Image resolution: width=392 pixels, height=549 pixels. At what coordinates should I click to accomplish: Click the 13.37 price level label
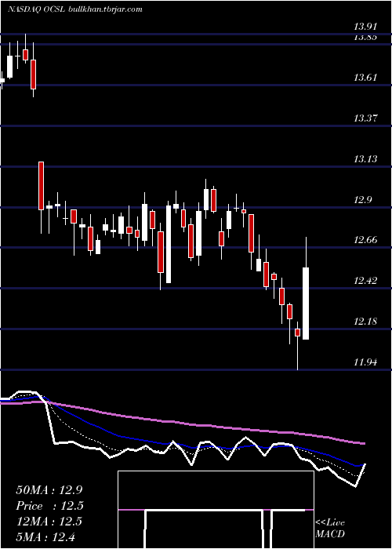pyautogui.click(x=365, y=118)
